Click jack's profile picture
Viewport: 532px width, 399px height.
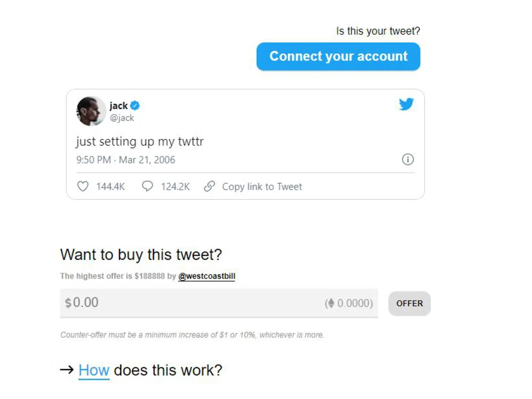(x=90, y=111)
